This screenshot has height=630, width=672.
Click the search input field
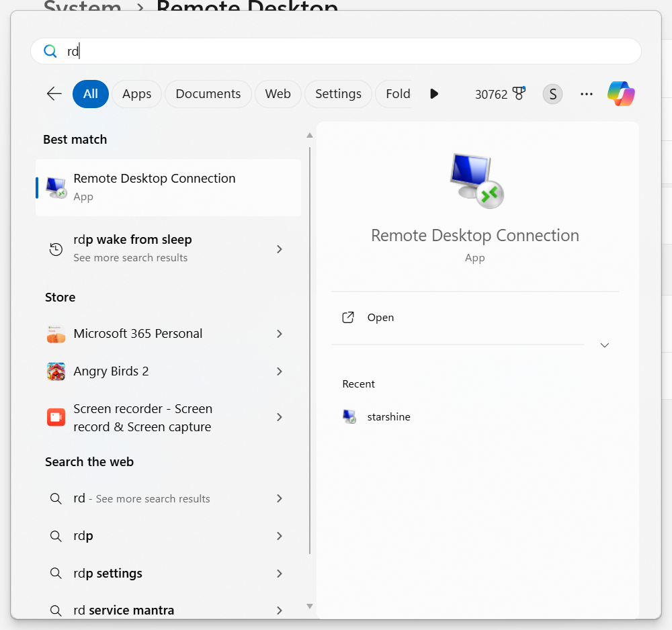(x=336, y=52)
